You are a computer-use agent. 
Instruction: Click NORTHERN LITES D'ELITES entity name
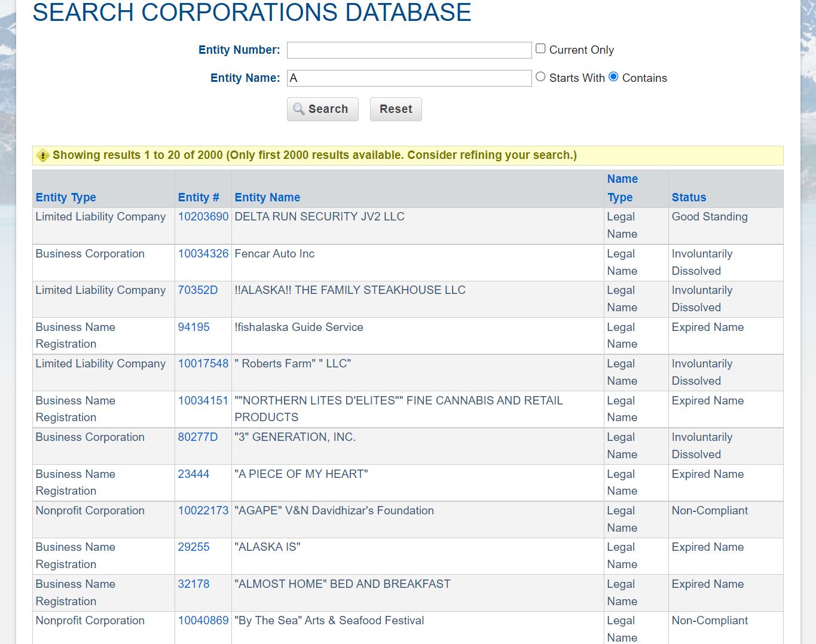pyautogui.click(x=399, y=409)
